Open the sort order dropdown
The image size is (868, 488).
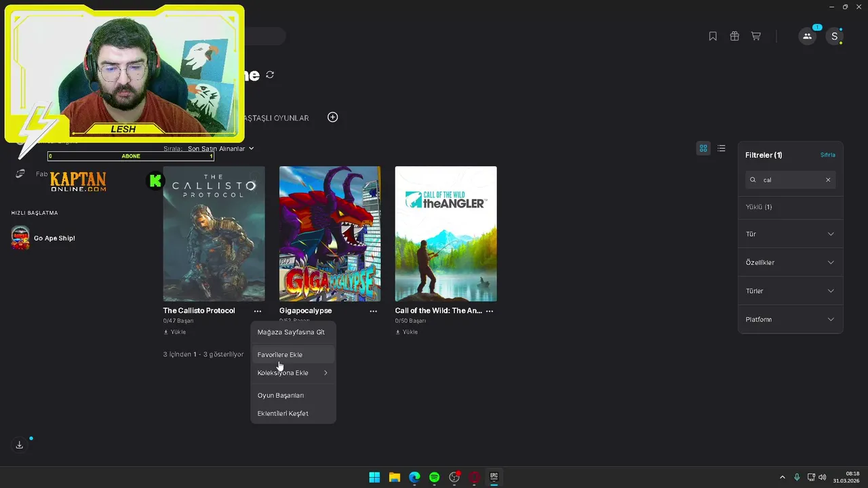point(220,148)
